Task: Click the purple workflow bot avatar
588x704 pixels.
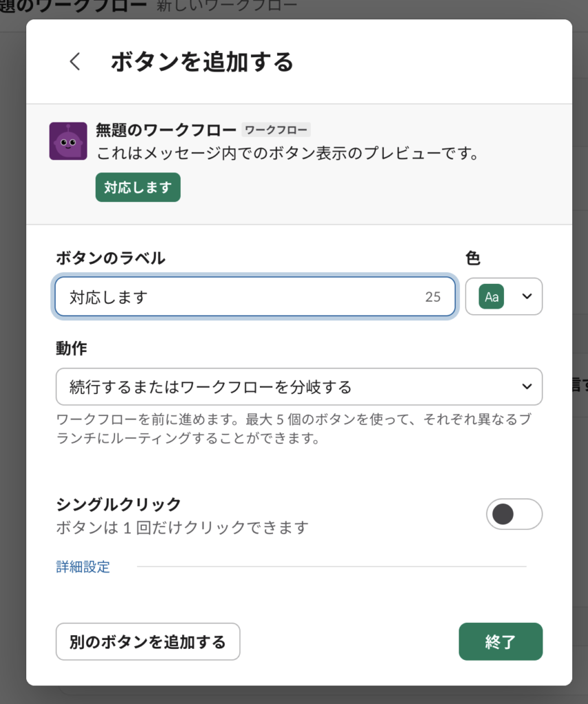Action: click(68, 141)
